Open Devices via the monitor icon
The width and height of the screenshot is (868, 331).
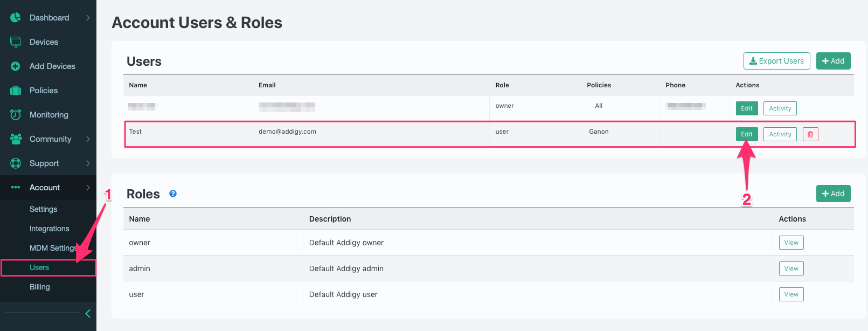point(16,42)
